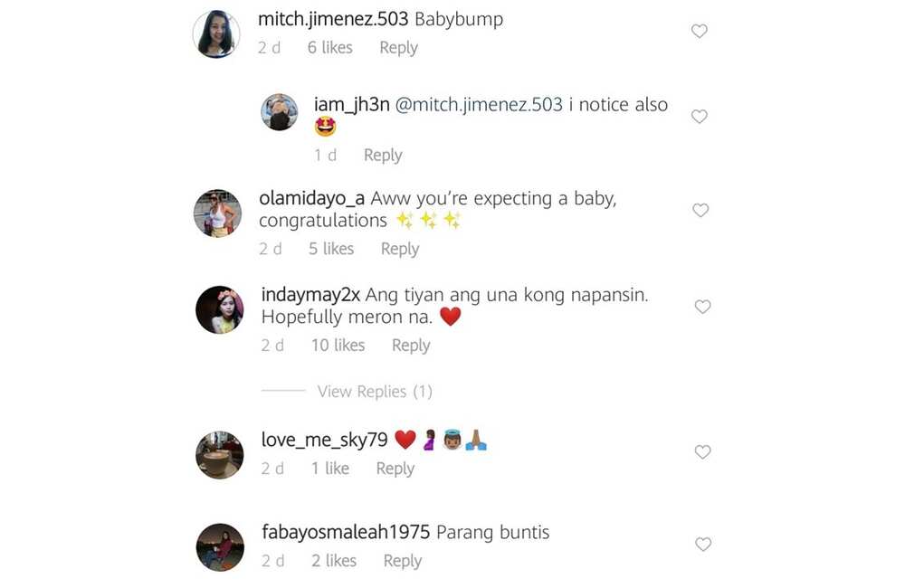Open indaymay2x's profile avatar
Image resolution: width=905 pixels, height=588 pixels.
tap(219, 309)
